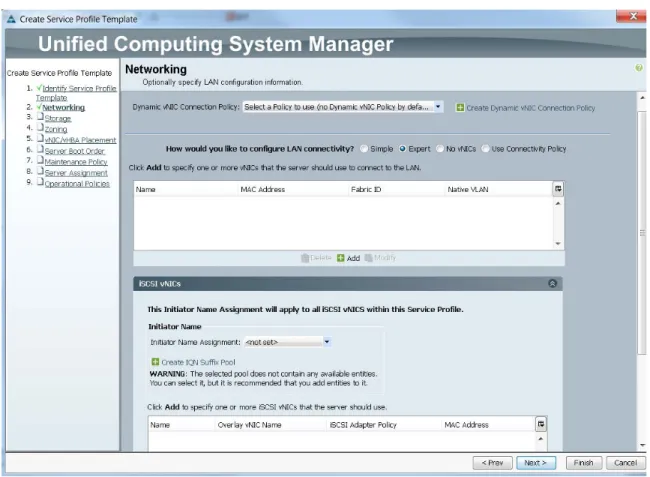The image size is (650, 477).
Task: Click the Server Boot Order step page icon
Action: click(x=40, y=149)
